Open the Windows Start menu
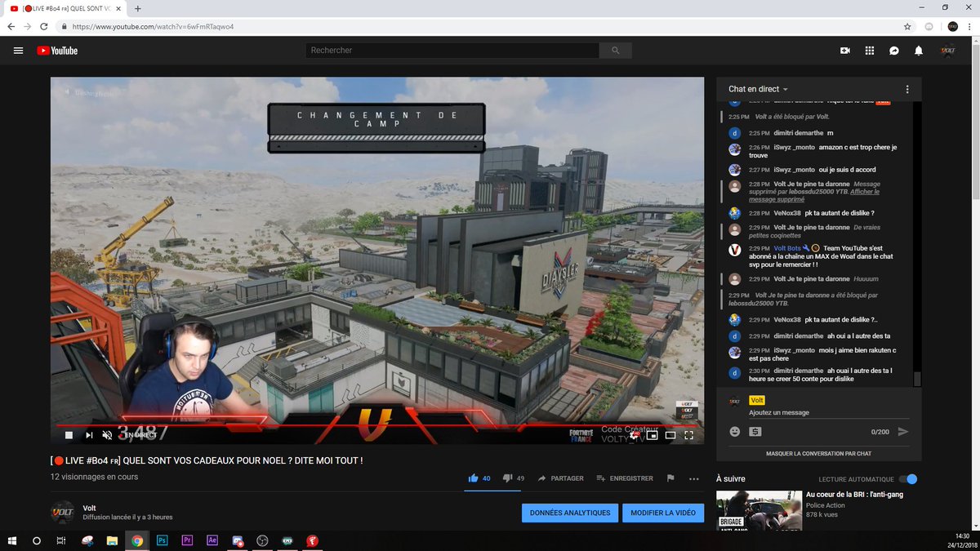The height and width of the screenshot is (551, 980). (x=12, y=540)
